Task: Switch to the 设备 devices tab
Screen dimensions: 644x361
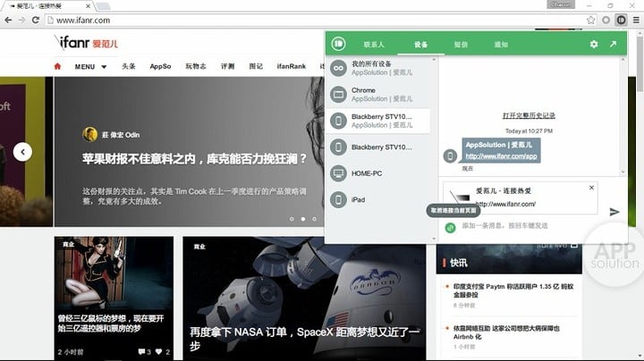Action: click(x=420, y=45)
